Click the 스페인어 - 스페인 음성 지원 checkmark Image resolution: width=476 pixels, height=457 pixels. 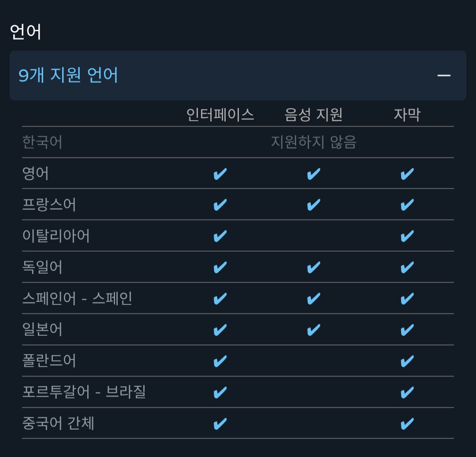tap(313, 299)
